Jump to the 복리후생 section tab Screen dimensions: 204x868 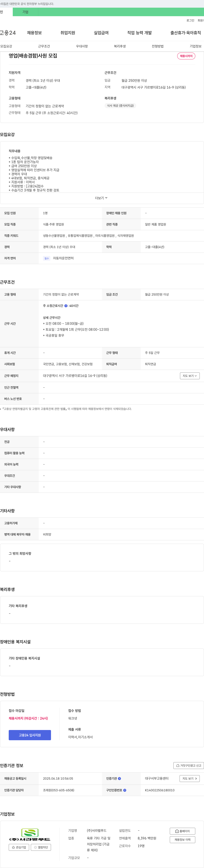[x=120, y=46]
